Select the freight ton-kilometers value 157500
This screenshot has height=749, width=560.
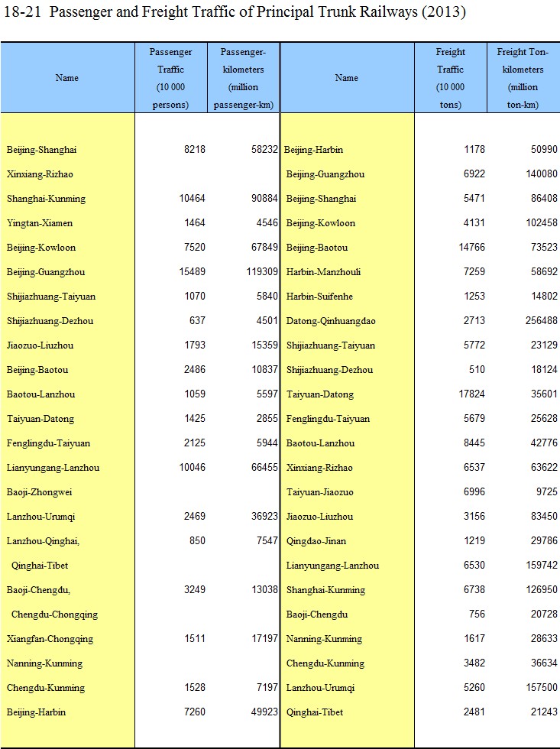click(x=539, y=688)
